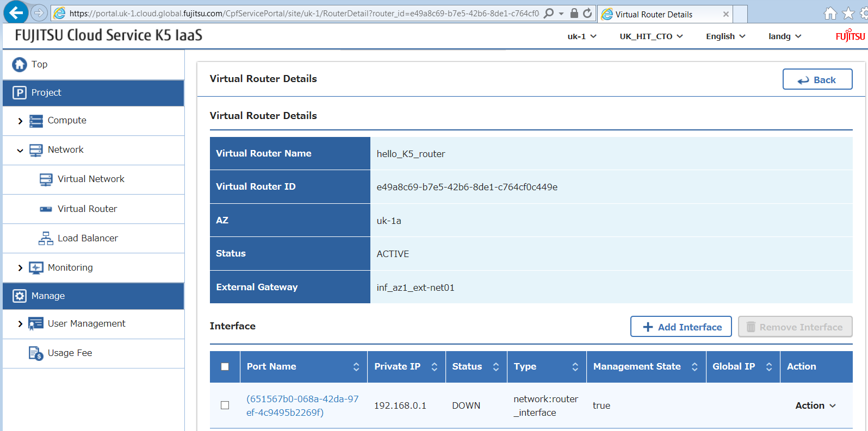The height and width of the screenshot is (431, 868).
Task: Open Virtual Network via its icon
Action: coord(46,179)
